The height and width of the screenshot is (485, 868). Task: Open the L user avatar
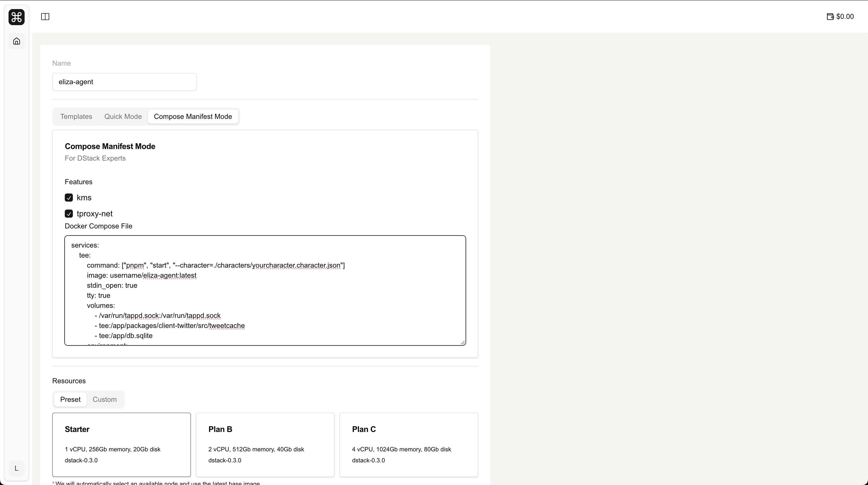17,468
